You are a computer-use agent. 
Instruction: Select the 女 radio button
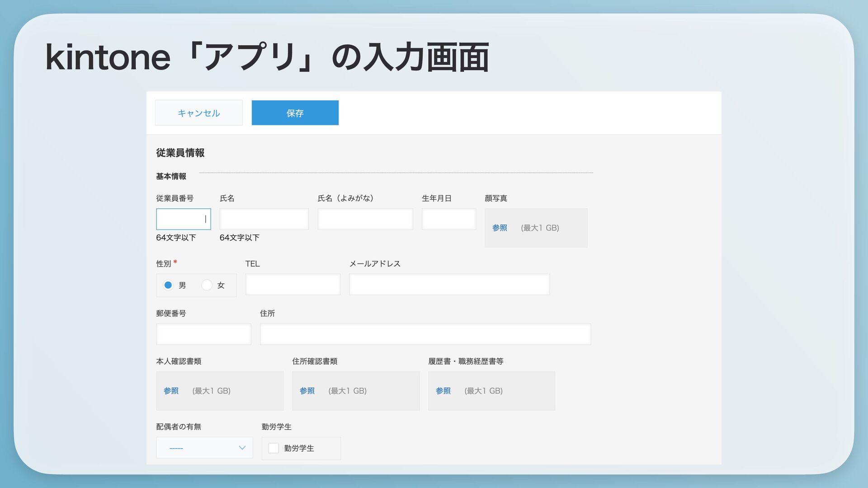[x=207, y=285]
